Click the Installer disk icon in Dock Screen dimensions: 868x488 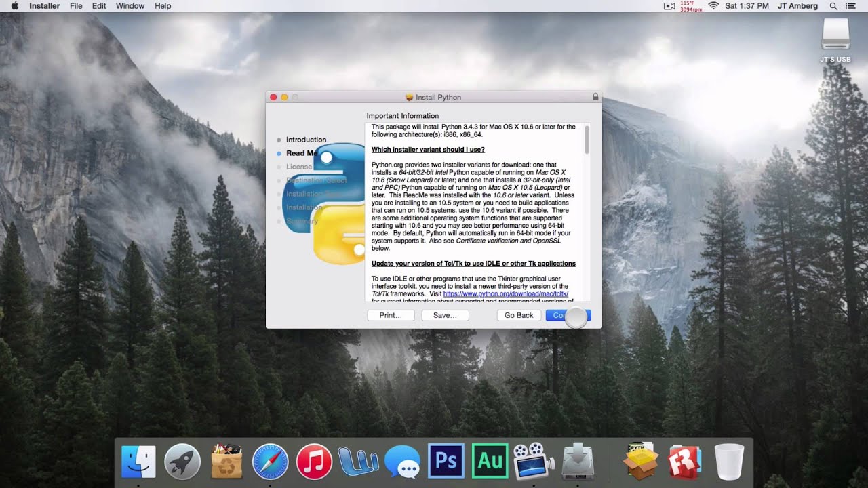[x=578, y=462]
